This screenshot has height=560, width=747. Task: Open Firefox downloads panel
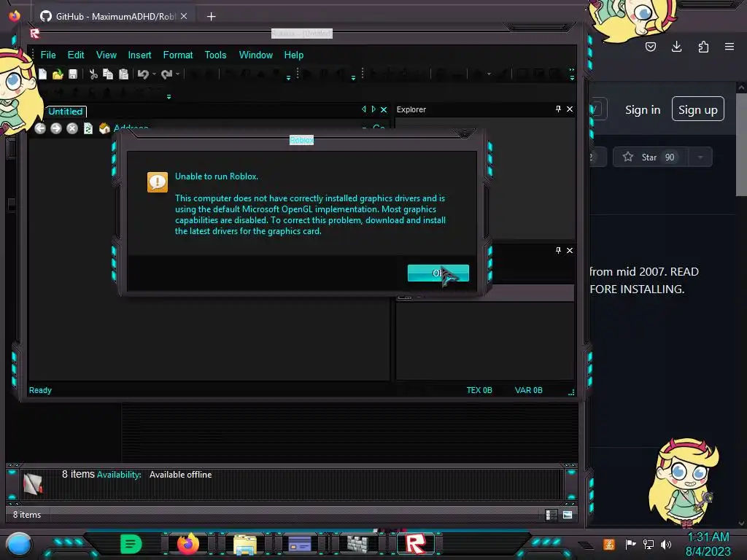tap(676, 47)
